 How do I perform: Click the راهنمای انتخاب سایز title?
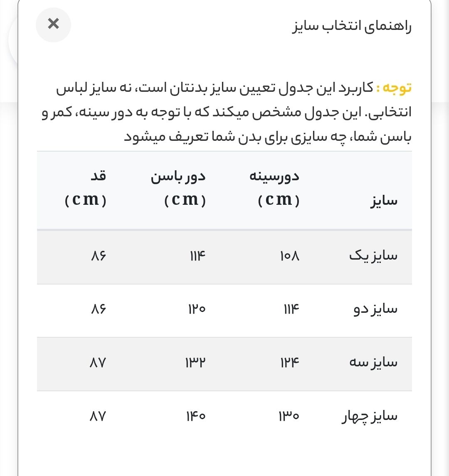[x=352, y=26]
